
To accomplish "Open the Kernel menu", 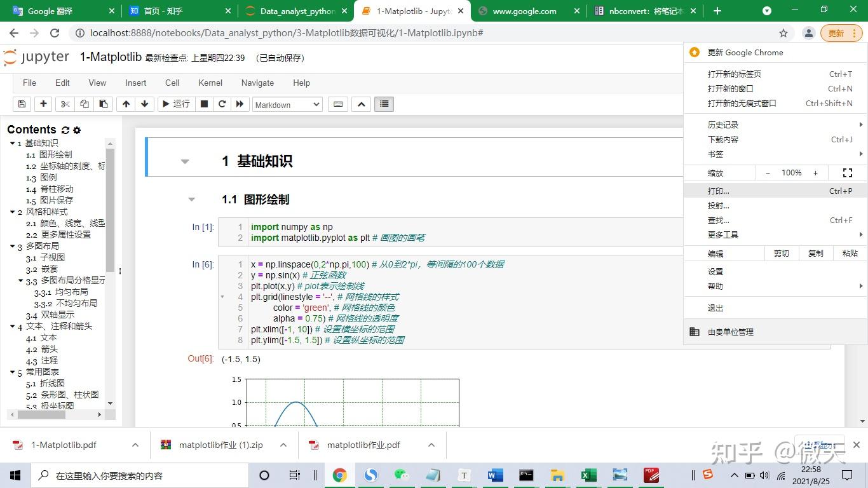I will coord(210,83).
